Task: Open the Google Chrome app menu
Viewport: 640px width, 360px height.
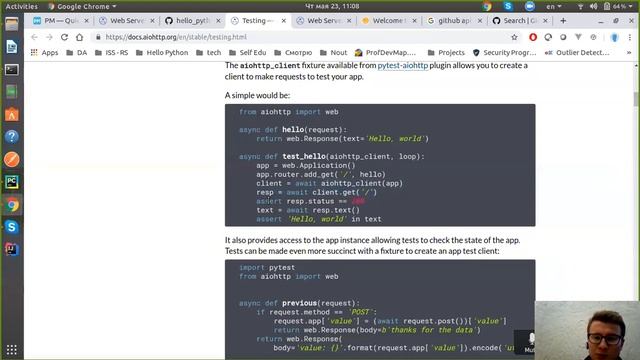Action: (82, 6)
